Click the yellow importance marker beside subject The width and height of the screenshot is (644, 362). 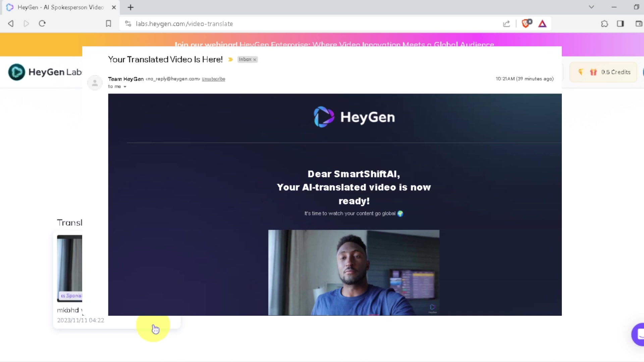pyautogui.click(x=230, y=59)
